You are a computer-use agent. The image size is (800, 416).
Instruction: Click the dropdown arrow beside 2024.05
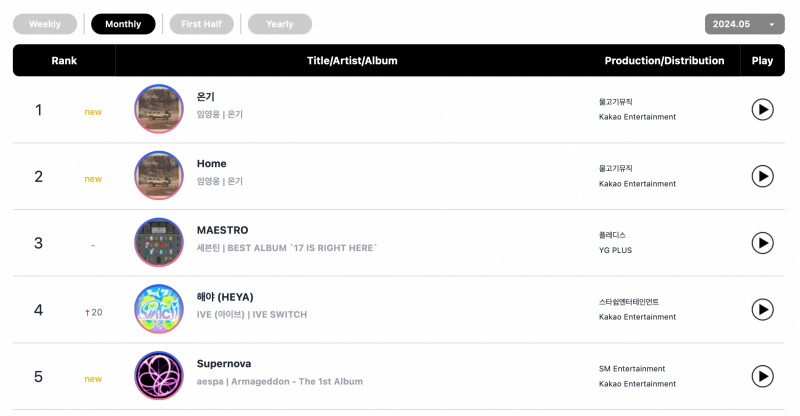(x=772, y=25)
